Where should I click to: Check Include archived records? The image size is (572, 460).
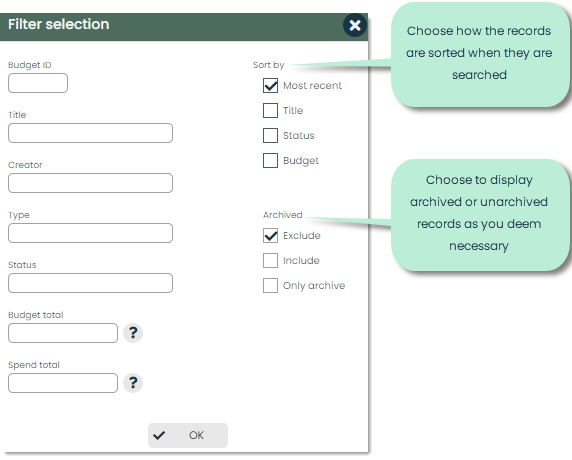coord(270,260)
